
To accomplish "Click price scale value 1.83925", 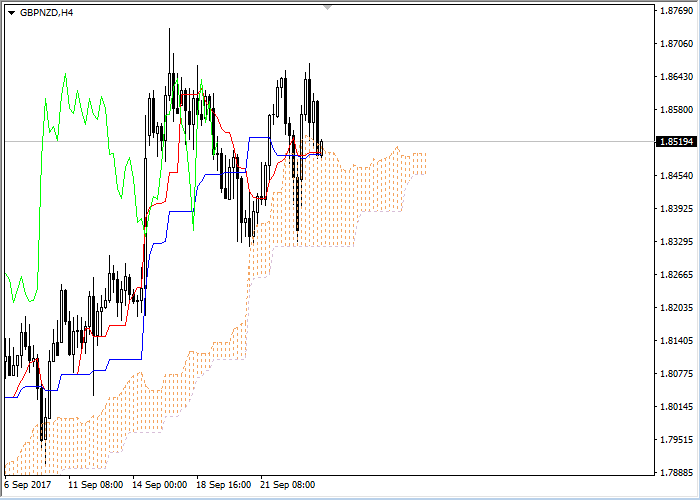I will tap(676, 208).
